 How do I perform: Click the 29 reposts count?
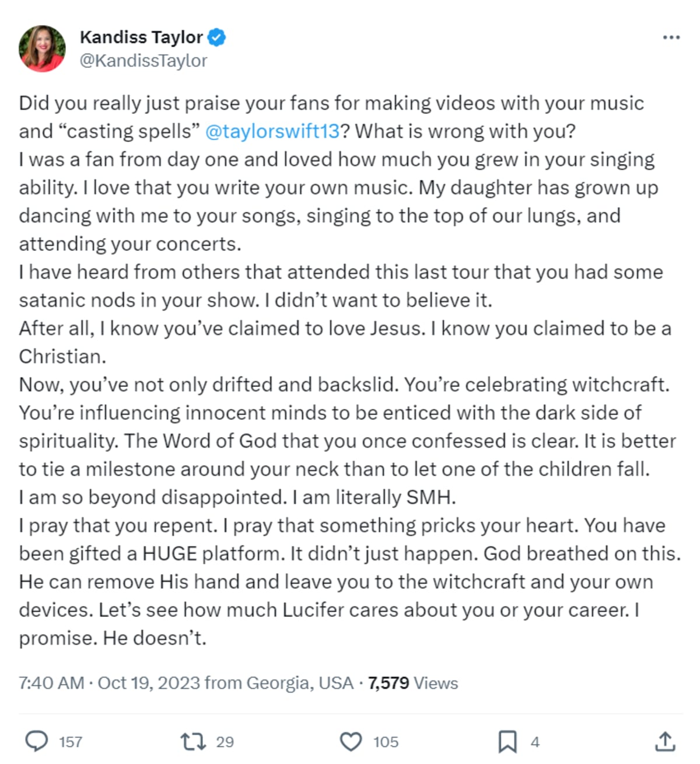click(225, 742)
